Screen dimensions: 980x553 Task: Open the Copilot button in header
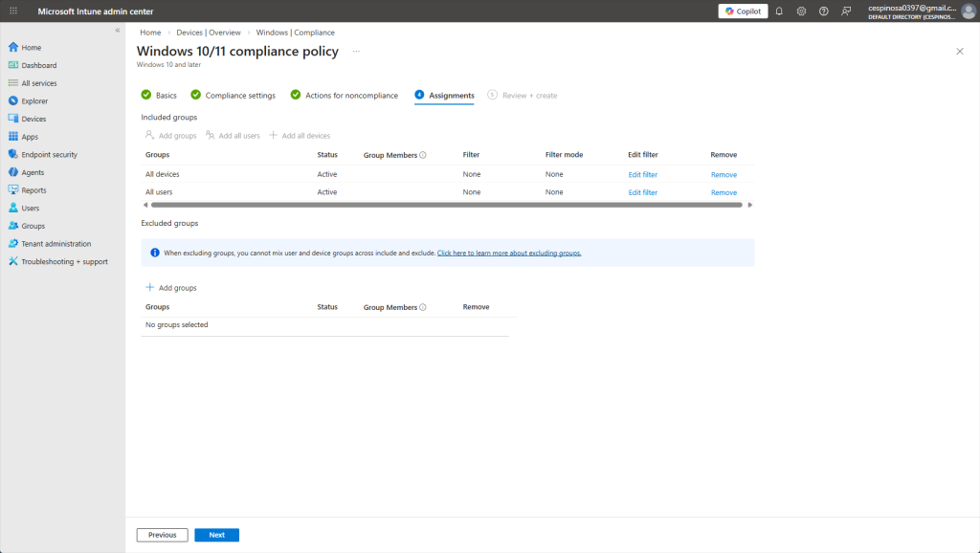(x=743, y=11)
